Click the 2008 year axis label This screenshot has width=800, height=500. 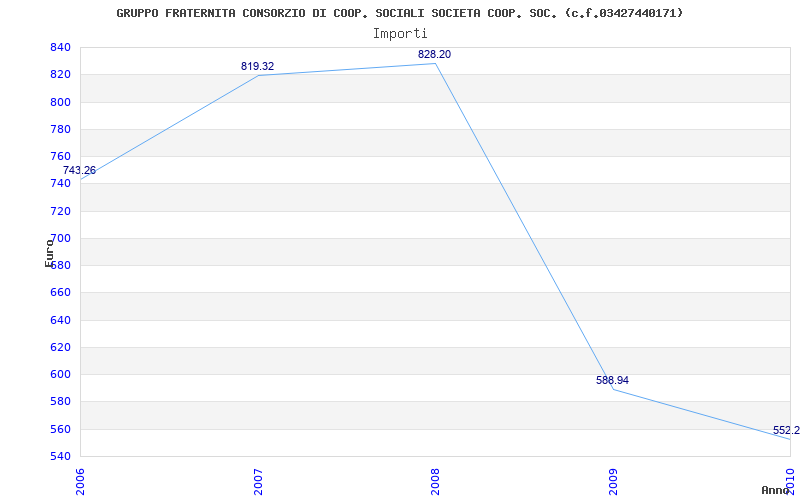[x=435, y=482]
